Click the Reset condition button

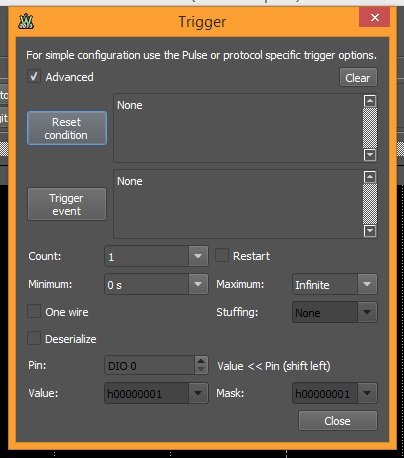click(67, 128)
